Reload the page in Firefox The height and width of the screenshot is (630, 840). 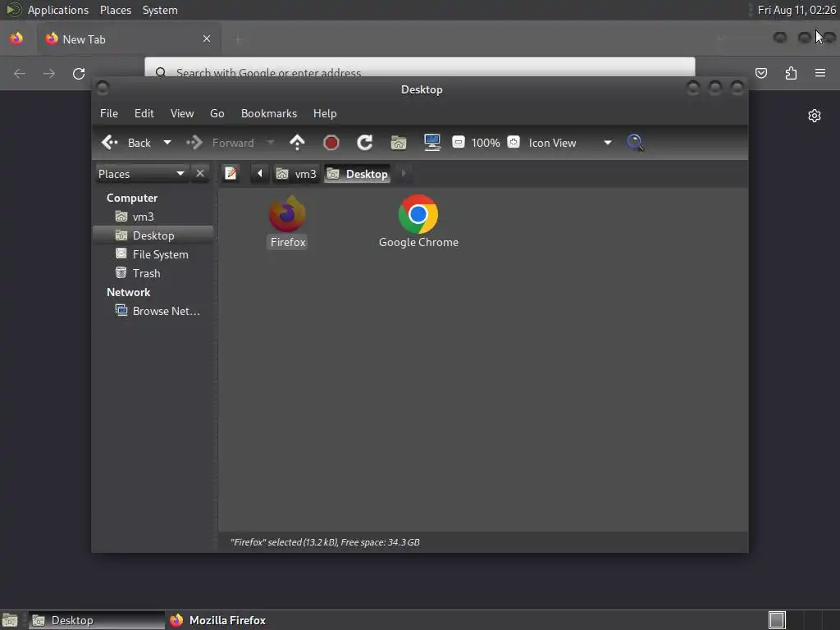click(79, 73)
